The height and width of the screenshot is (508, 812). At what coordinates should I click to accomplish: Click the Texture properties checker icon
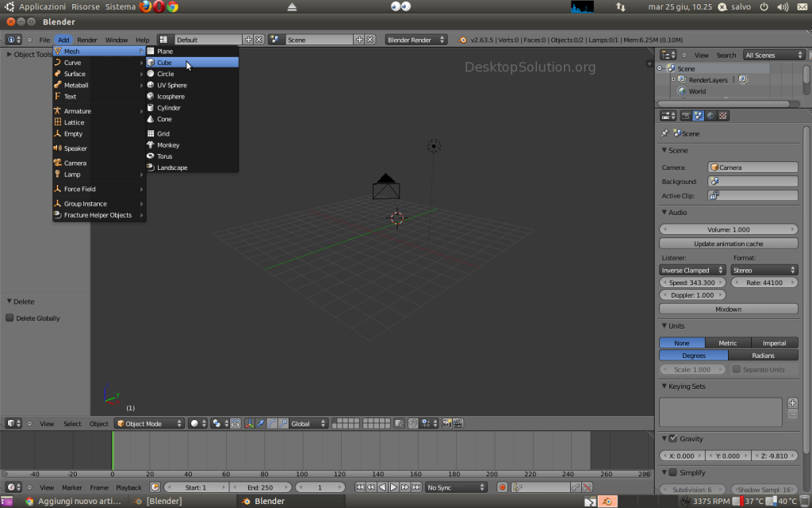coord(722,116)
